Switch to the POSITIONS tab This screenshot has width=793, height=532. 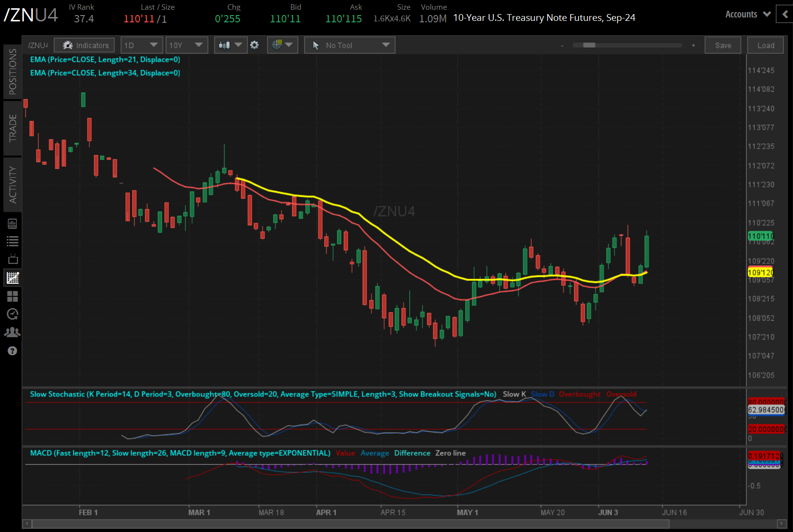tap(13, 72)
